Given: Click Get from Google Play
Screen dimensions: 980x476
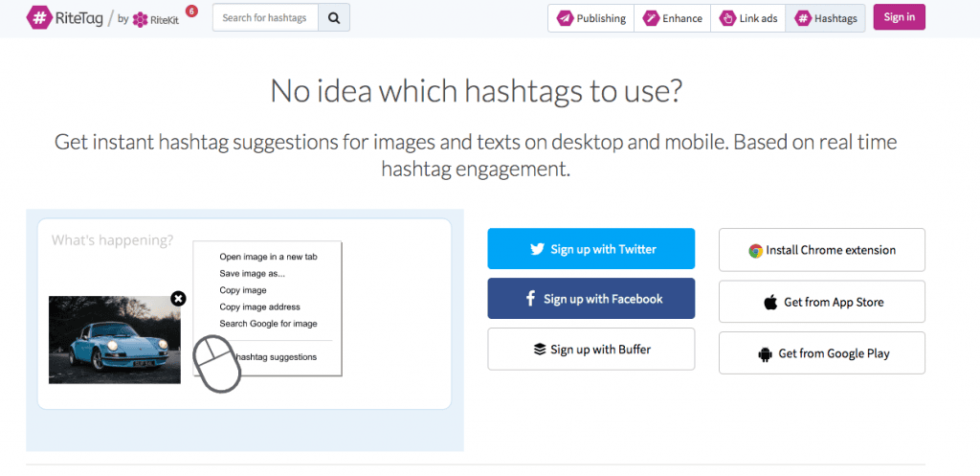Looking at the screenshot, I should [822, 353].
